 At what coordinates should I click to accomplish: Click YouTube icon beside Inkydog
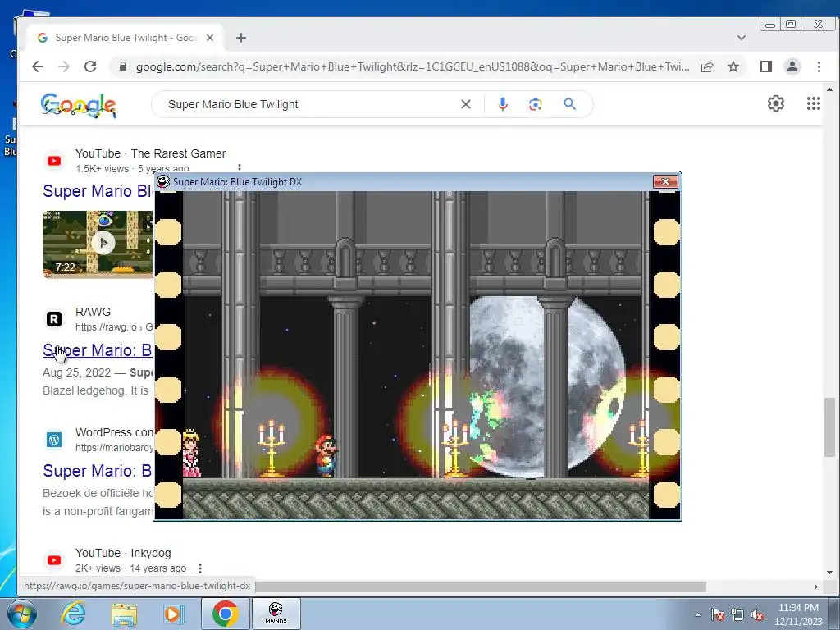coord(54,560)
